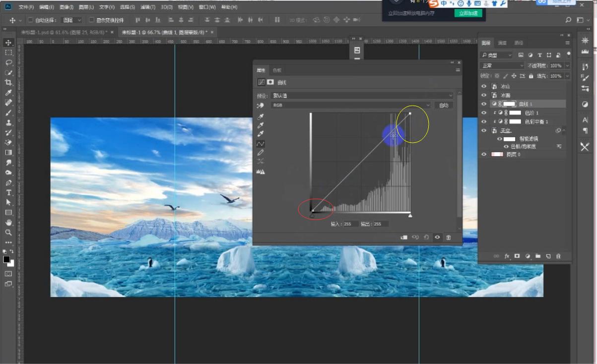Select the pencil icon to draw curve freehand
Image resolution: width=597 pixels, height=364 pixels.
[x=260, y=152]
